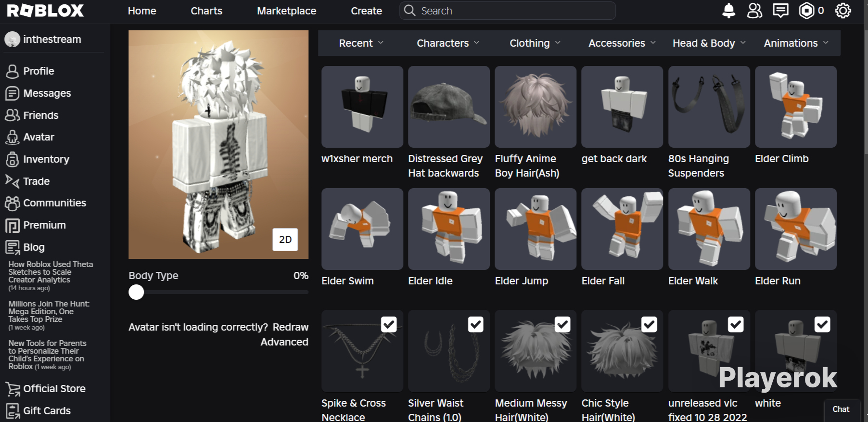Uncheck the Spike & Cross Necklace item

pos(389,324)
